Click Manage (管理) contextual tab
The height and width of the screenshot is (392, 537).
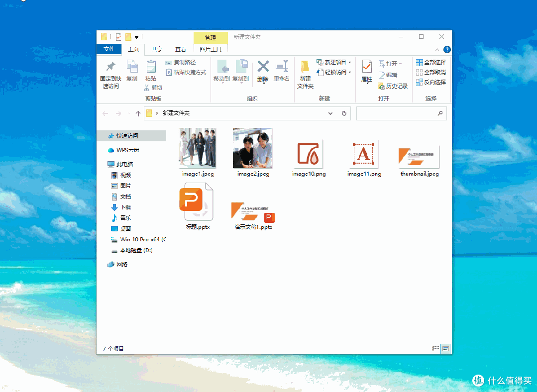click(211, 38)
